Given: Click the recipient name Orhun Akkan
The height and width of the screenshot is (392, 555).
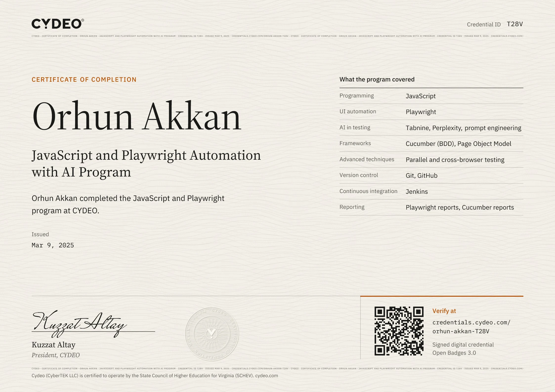Looking at the screenshot, I should point(137,116).
